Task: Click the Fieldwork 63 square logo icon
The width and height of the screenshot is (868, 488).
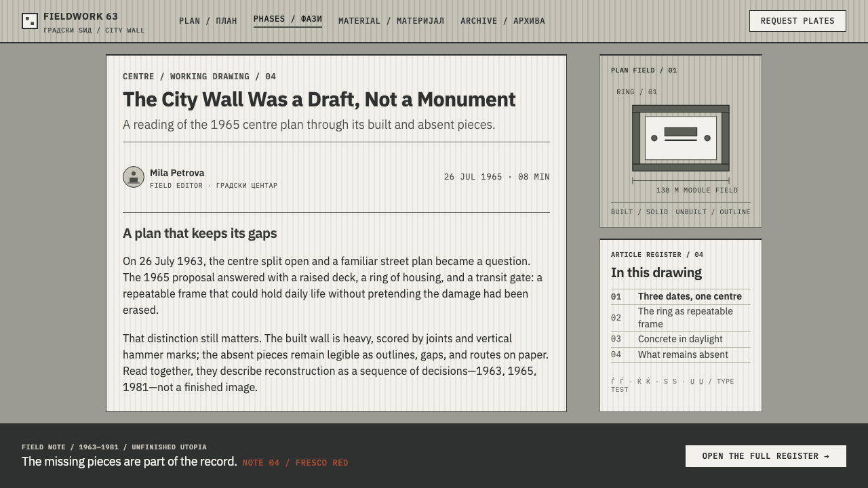Action: (x=30, y=21)
